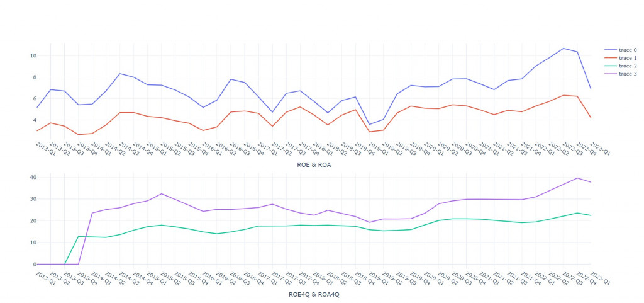Click green trace 2 jump point at 2013-Q4
The height and width of the screenshot is (303, 644).
(78, 236)
